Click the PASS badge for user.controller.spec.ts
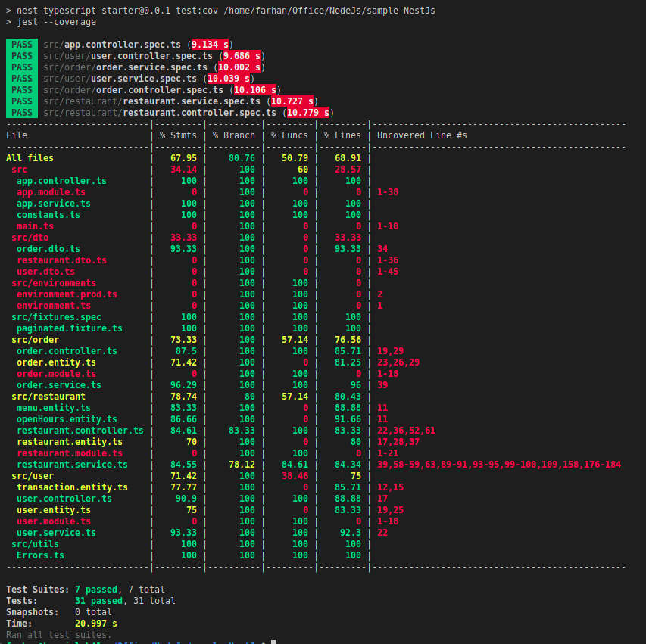Screen dimensions: 646x644 coord(21,55)
